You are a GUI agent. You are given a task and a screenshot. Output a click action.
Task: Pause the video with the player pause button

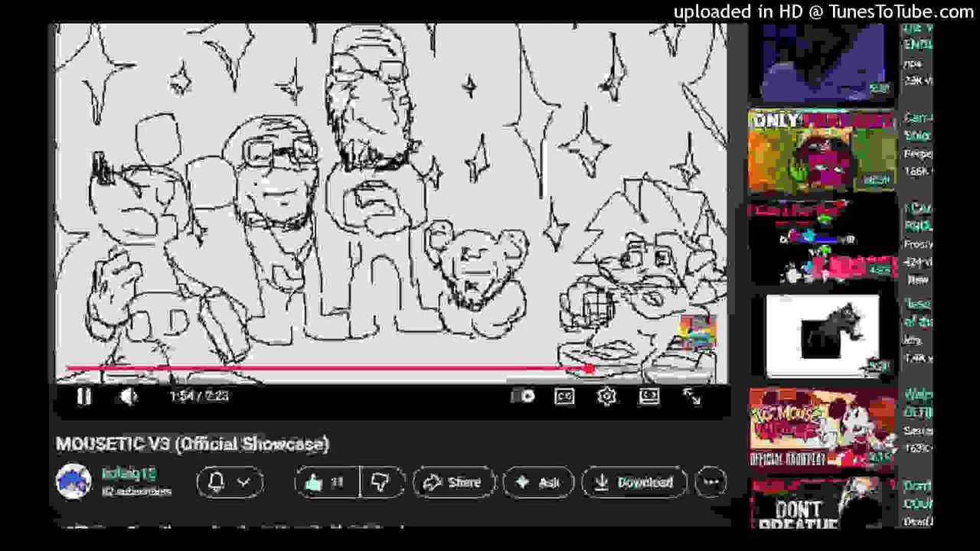[x=84, y=396]
